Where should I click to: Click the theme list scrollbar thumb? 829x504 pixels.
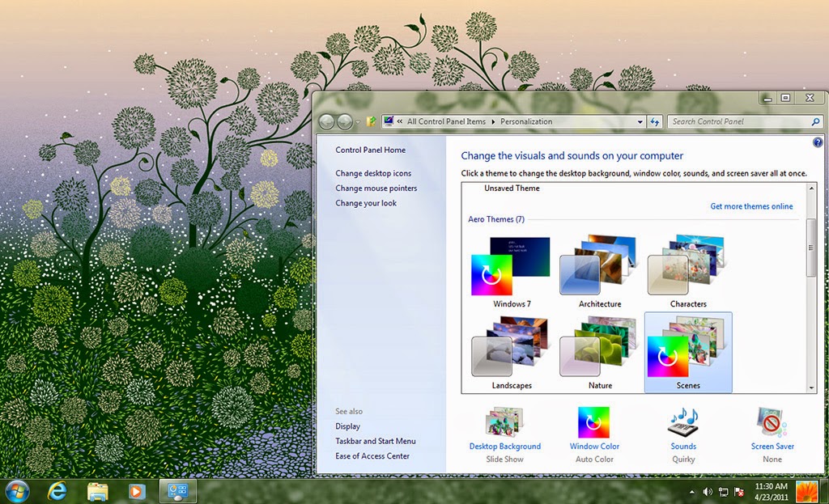point(811,248)
